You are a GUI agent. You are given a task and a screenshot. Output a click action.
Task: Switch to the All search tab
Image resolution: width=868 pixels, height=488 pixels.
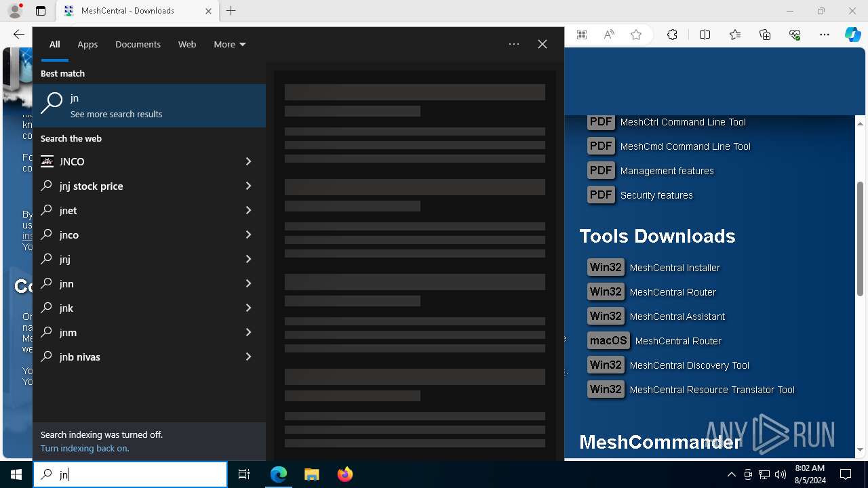(55, 44)
